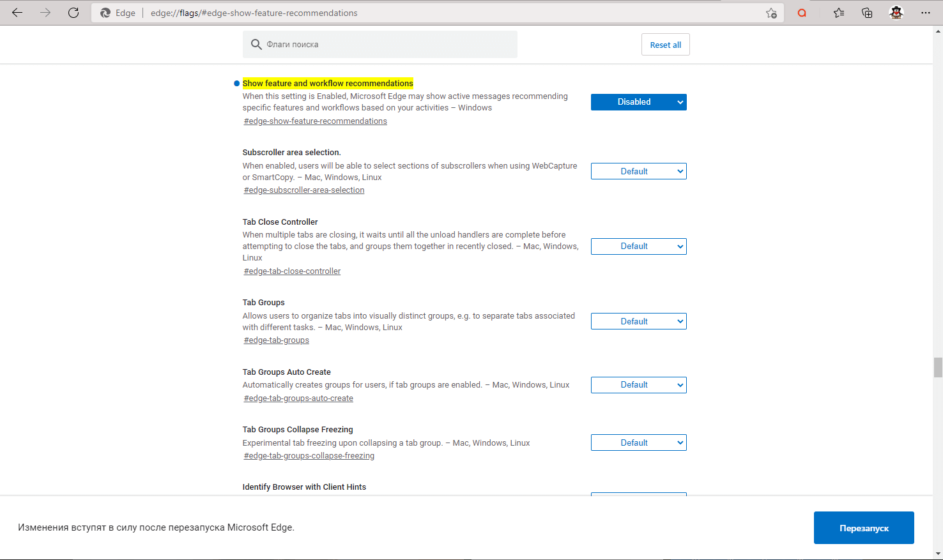This screenshot has width=943, height=560.
Task: Open the Favorites list
Action: click(839, 13)
